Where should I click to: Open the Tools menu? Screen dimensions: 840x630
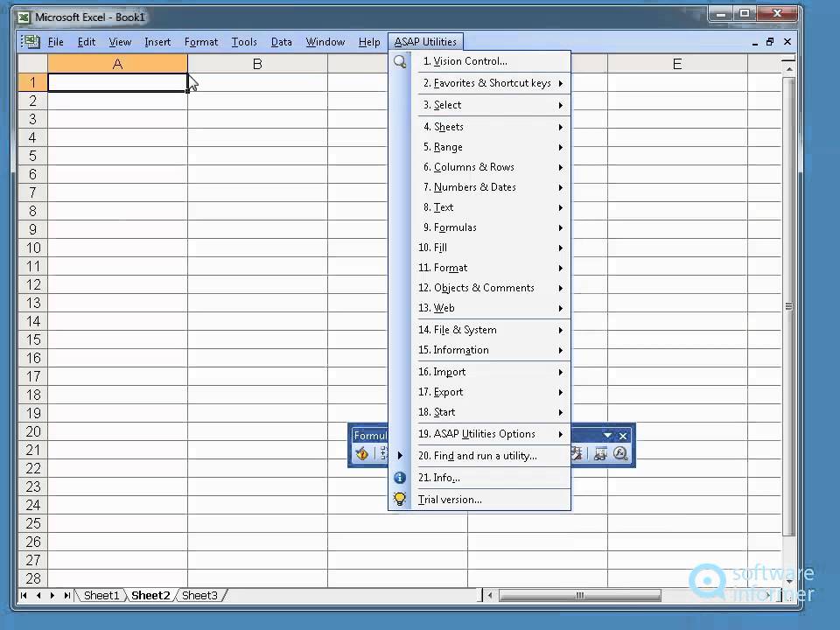point(244,42)
